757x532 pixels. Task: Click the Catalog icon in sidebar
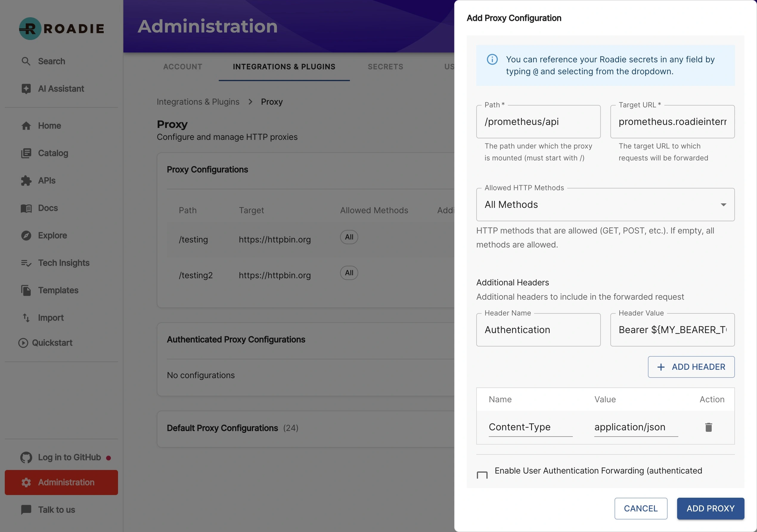[x=26, y=153]
